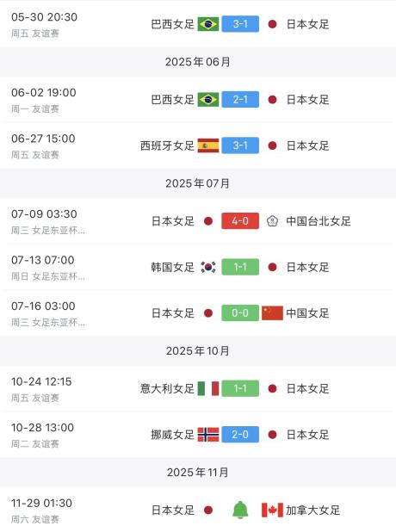
Task: Click the Norway flag icon
Action: 208,435
